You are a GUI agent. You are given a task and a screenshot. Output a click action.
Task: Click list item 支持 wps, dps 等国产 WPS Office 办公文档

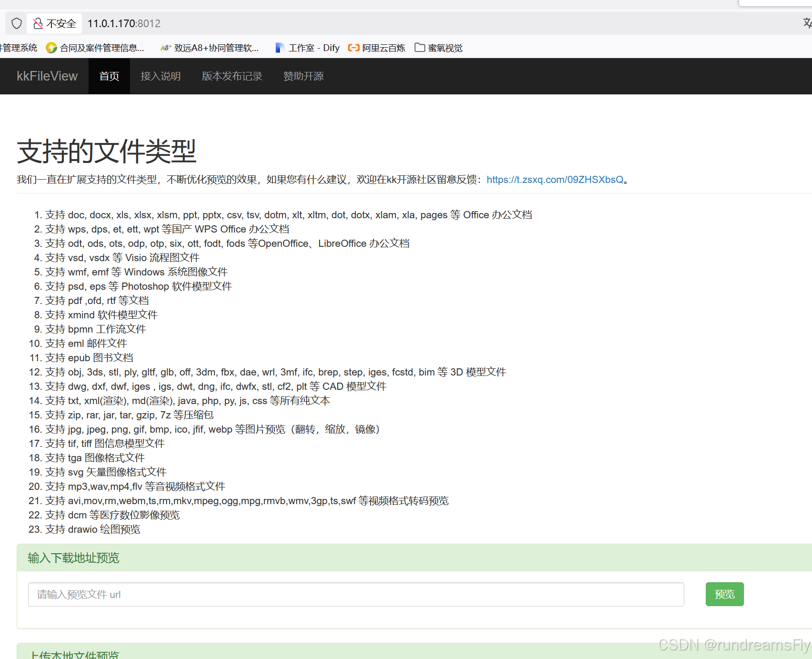pos(167,229)
